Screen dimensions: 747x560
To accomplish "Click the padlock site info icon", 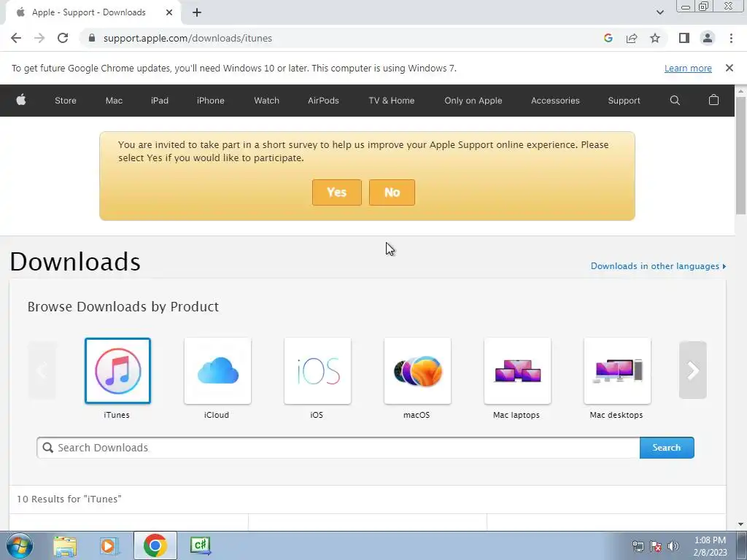I will pyautogui.click(x=92, y=38).
